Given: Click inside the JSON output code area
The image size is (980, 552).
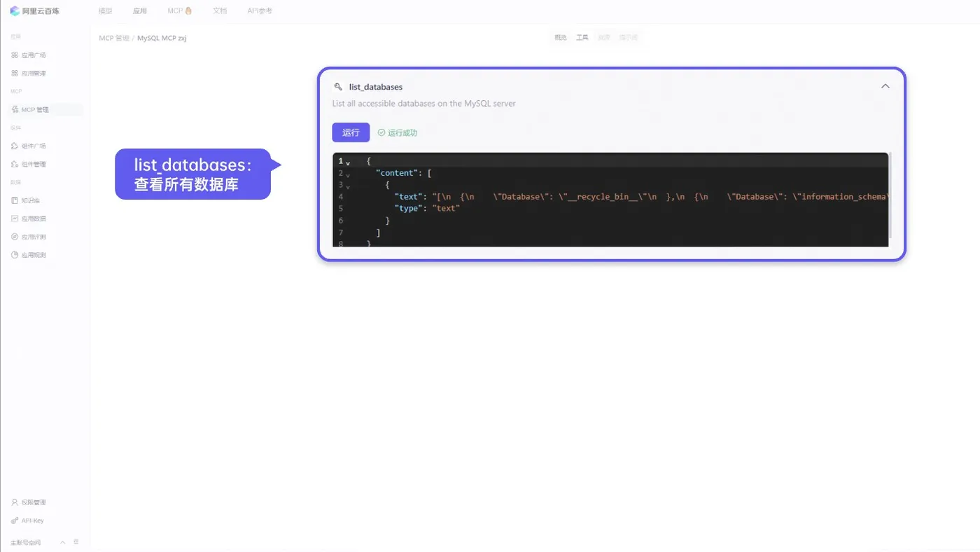Looking at the screenshot, I should coord(610,200).
